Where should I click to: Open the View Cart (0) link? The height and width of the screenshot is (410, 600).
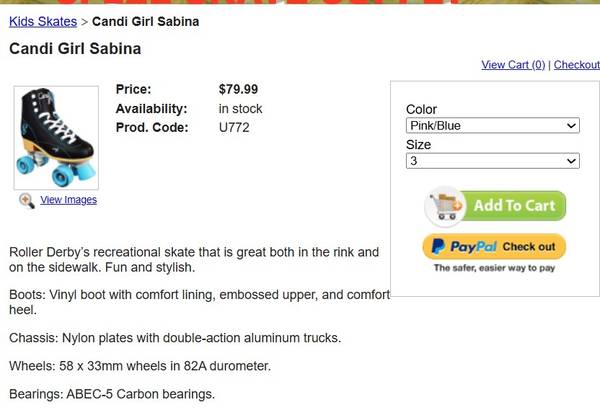point(513,65)
